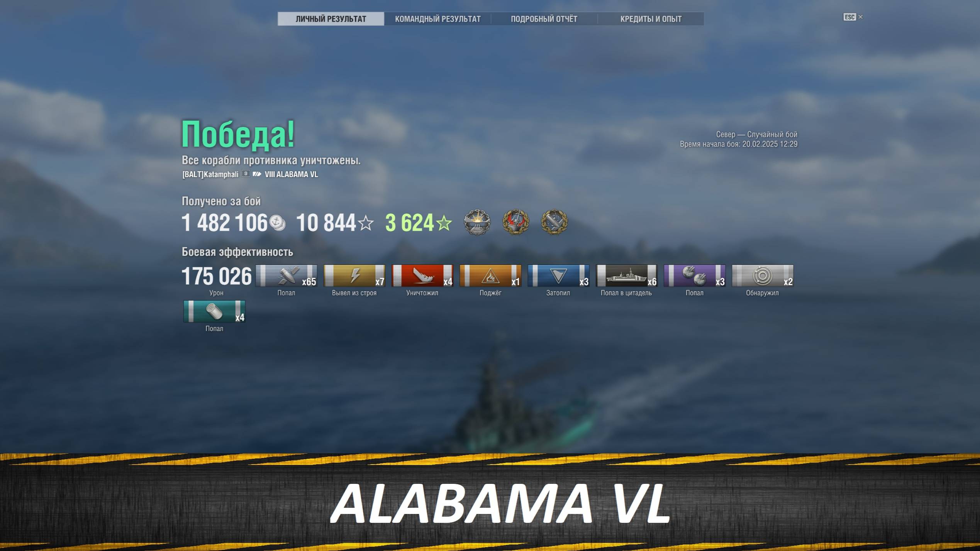Image resolution: width=980 pixels, height=551 pixels.
Task: Click the third gold wreath achievement medal
Action: [554, 222]
